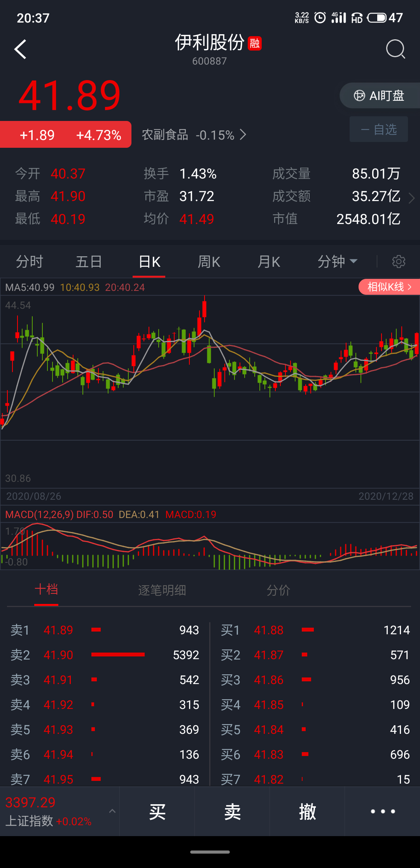
Task: Select 买4 price 41.85 row
Action: point(315,705)
